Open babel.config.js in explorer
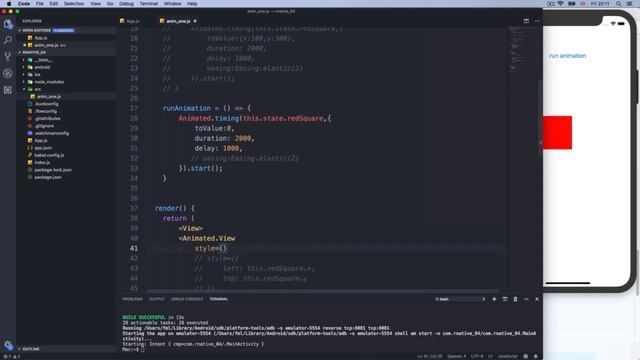Screen dimensions: 640x360 pyautogui.click(x=49, y=156)
